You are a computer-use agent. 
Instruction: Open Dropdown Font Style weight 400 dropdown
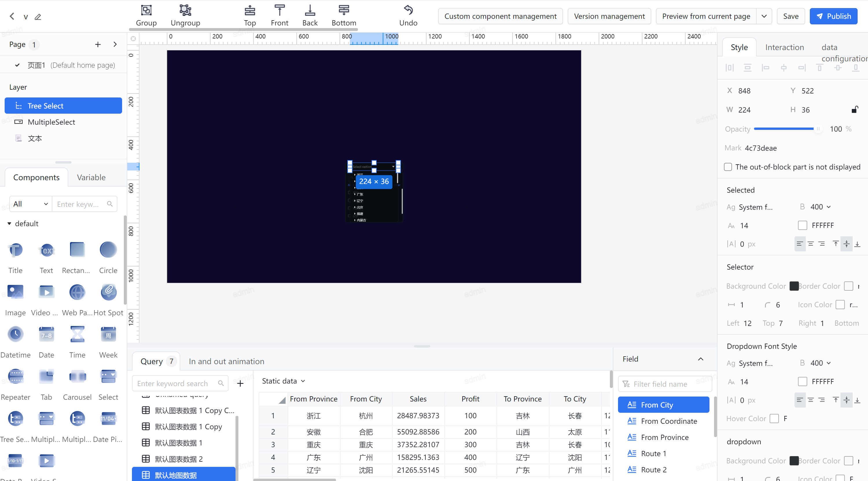pyautogui.click(x=821, y=363)
